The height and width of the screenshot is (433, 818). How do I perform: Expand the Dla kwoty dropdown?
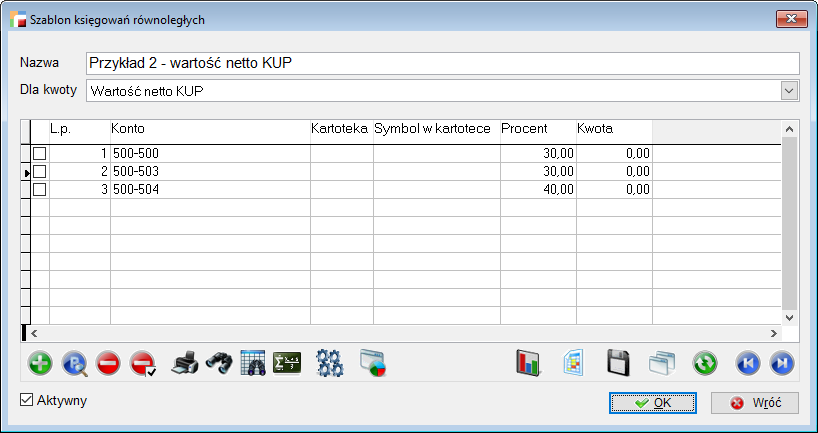coord(789,91)
